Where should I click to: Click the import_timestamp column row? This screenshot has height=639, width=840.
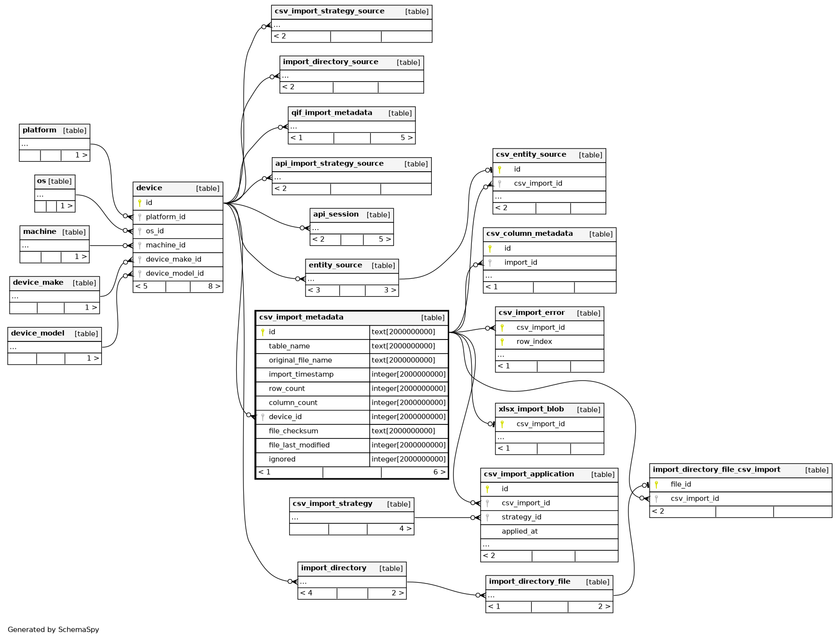click(352, 375)
